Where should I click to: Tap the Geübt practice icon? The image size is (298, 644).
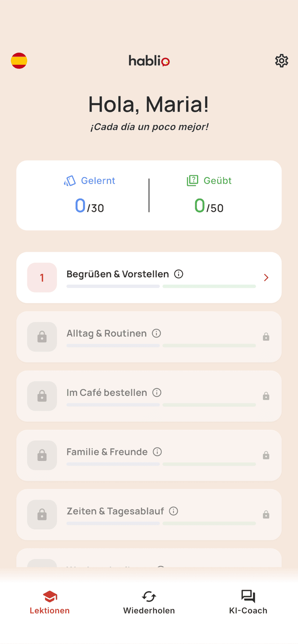tap(192, 181)
